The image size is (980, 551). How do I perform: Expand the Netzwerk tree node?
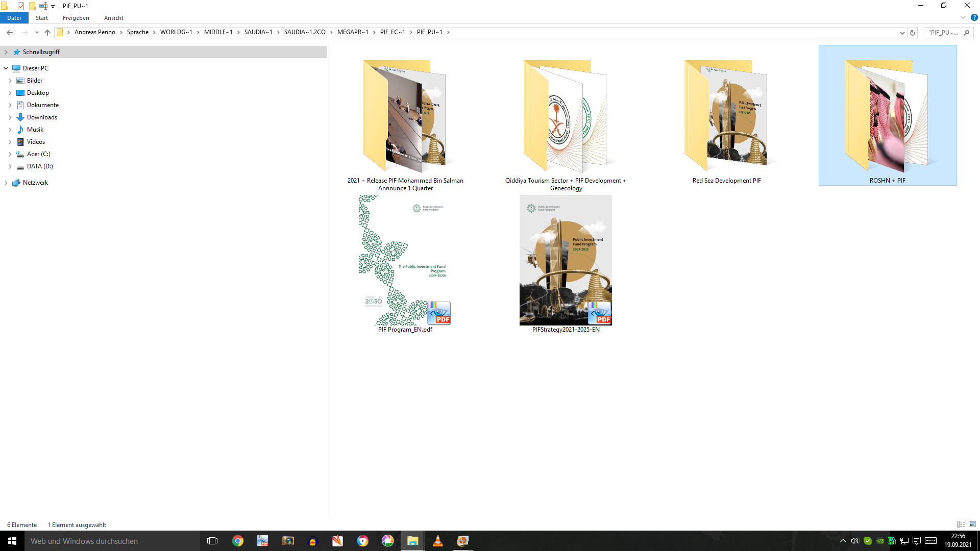(6, 183)
